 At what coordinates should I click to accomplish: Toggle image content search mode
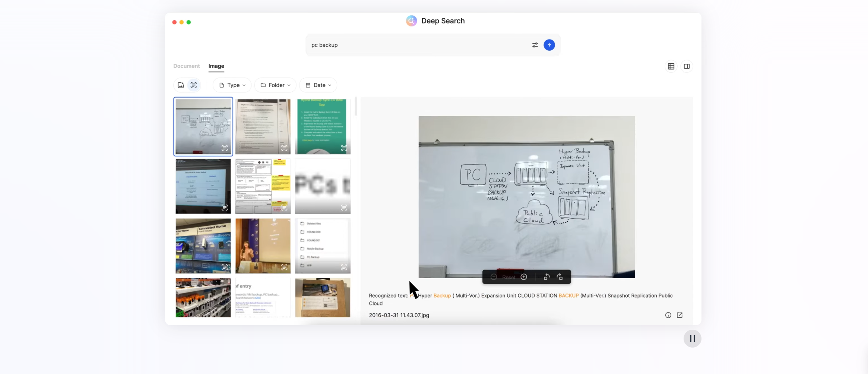pos(181,85)
